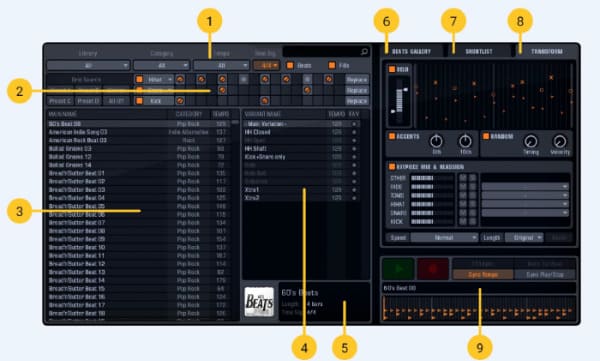Select the Preset C button
The height and width of the screenshot is (361, 600).
click(60, 101)
